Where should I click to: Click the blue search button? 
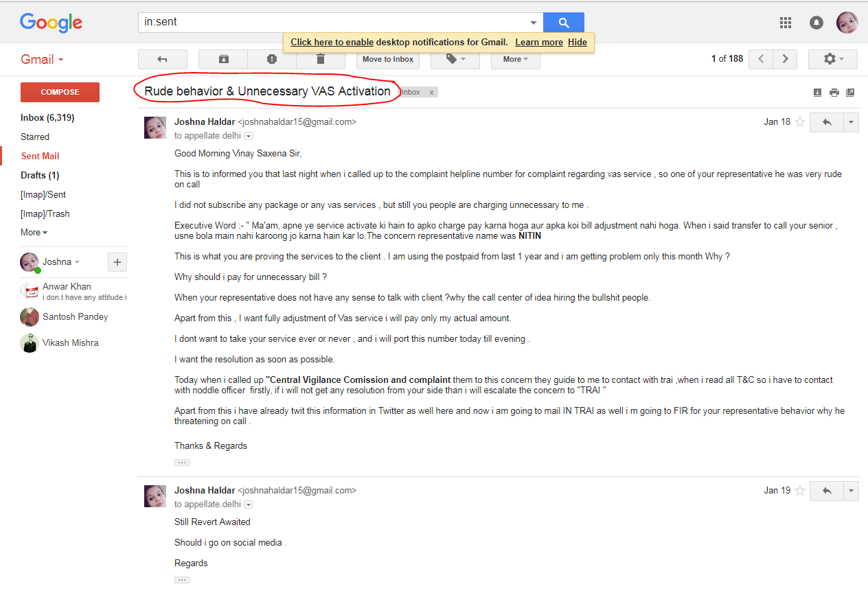pos(563,23)
